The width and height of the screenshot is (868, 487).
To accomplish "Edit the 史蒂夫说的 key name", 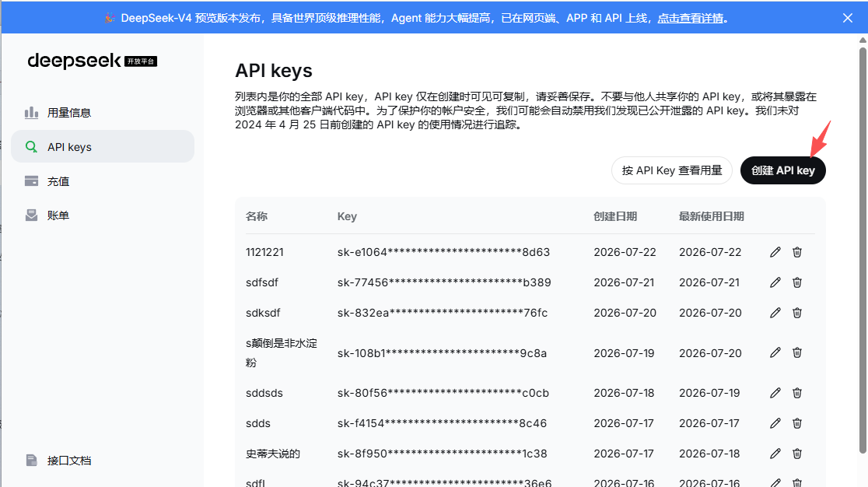I will click(775, 454).
